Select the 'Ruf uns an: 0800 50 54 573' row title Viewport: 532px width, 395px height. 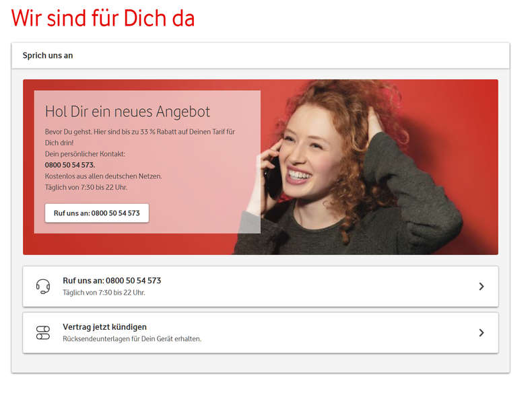point(112,281)
